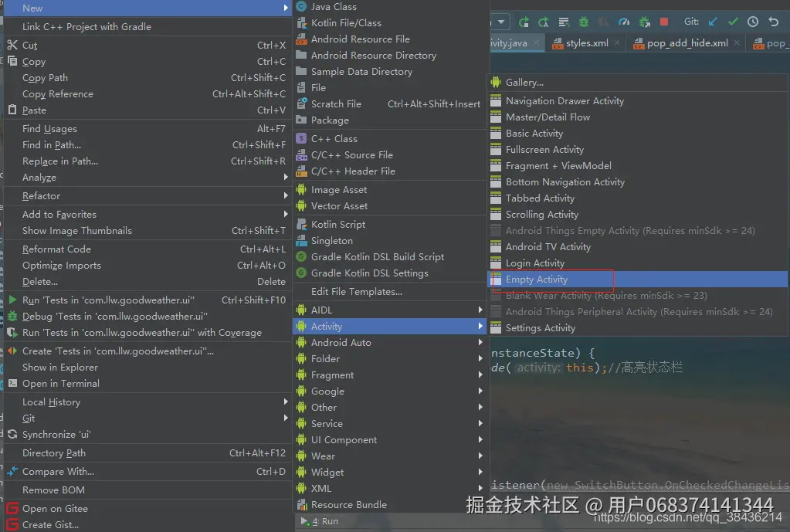Open the Refactor submenu
The image size is (790, 532).
point(147,196)
